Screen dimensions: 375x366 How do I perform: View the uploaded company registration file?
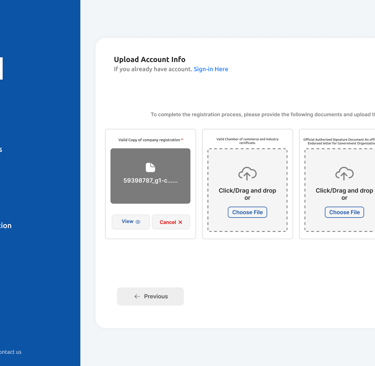(131, 222)
